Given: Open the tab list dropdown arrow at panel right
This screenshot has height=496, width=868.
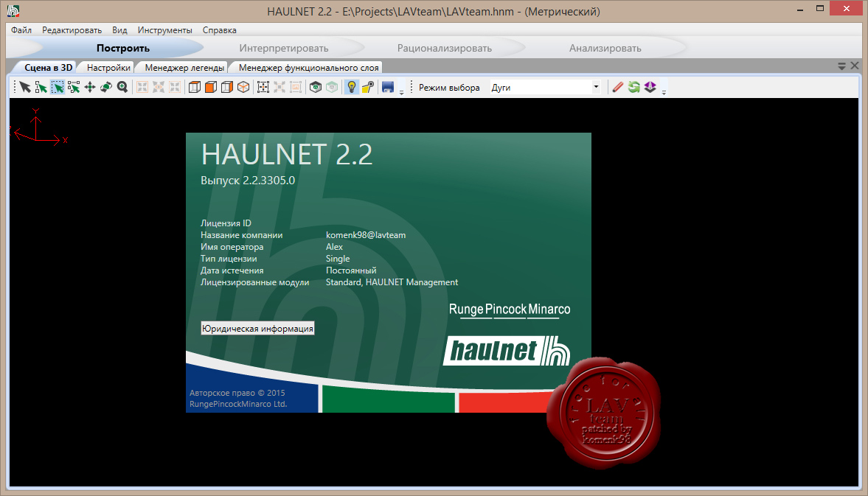Looking at the screenshot, I should (x=841, y=66).
